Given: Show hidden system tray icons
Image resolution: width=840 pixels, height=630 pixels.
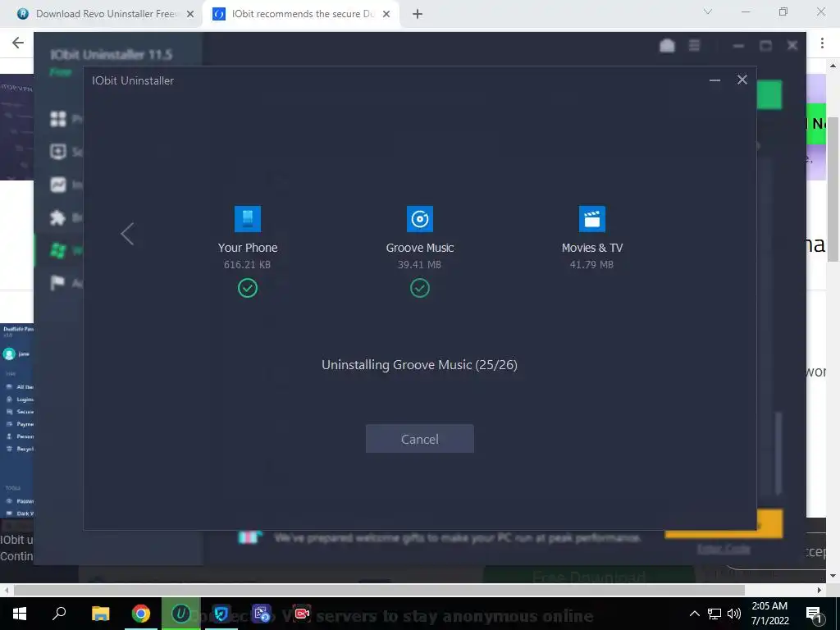Looking at the screenshot, I should (x=694, y=614).
